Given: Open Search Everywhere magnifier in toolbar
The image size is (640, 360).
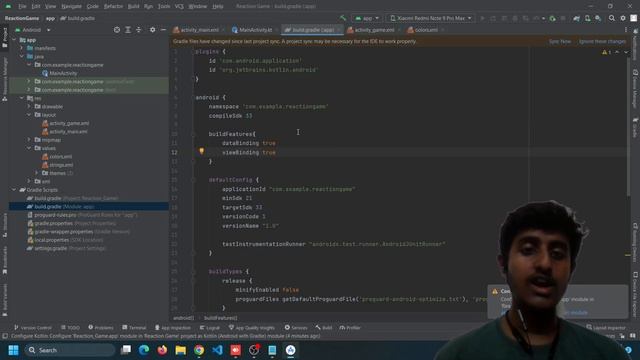Looking at the screenshot, I should [x=611, y=18].
